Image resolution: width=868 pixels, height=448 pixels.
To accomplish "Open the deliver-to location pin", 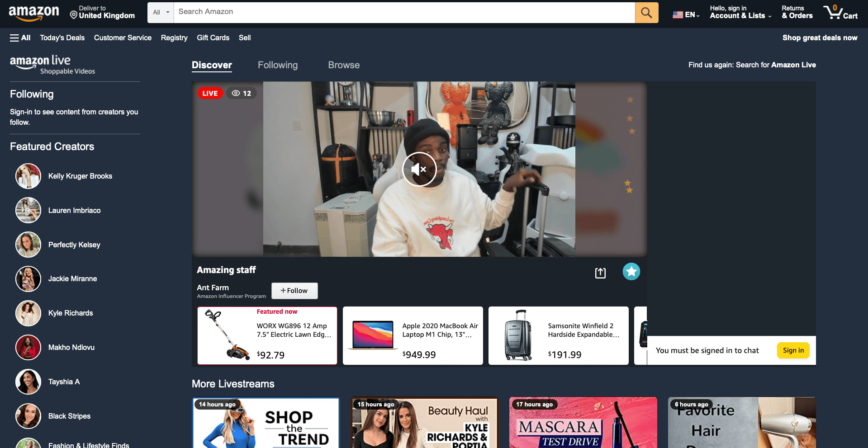I will [x=74, y=15].
